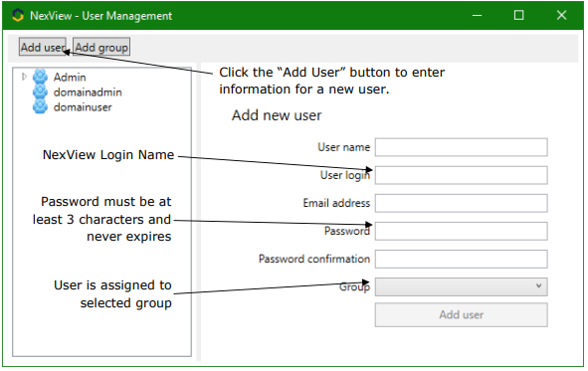Click the domainuser group icon
Screen dimensions: 588x371
pyautogui.click(x=40, y=106)
